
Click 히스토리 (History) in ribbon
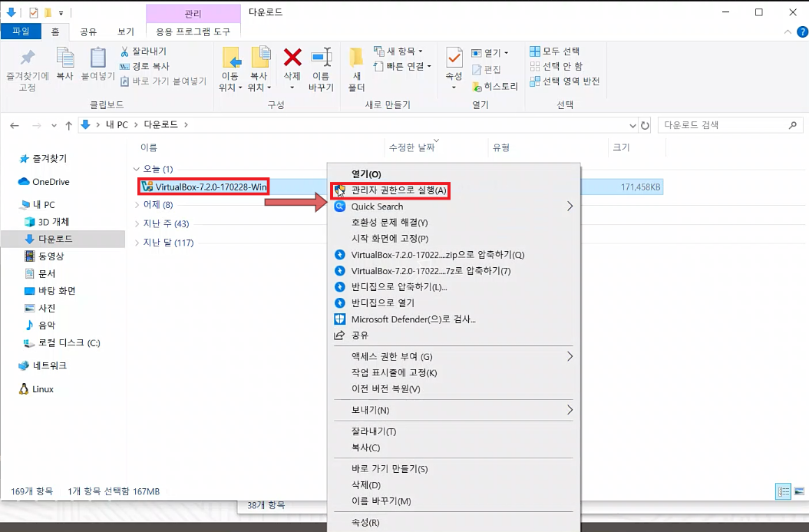click(495, 86)
